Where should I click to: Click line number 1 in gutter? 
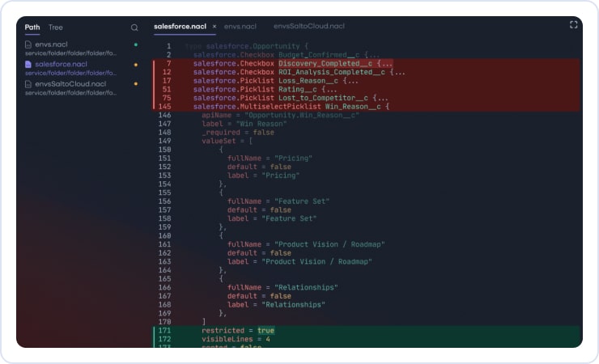(x=169, y=46)
